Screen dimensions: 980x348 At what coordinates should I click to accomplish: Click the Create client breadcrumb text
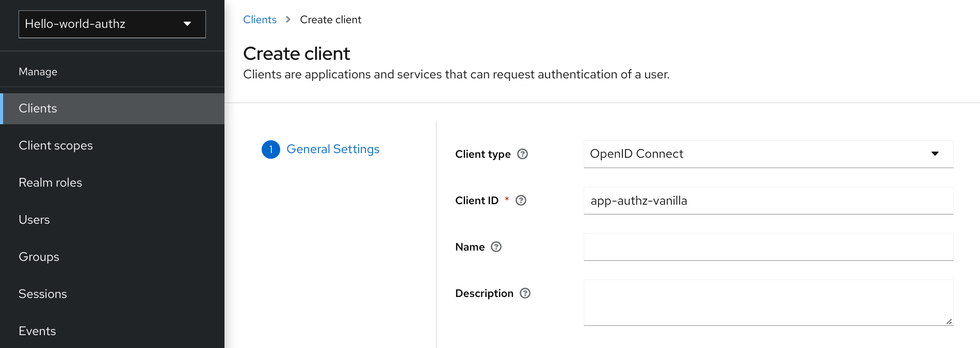(330, 20)
